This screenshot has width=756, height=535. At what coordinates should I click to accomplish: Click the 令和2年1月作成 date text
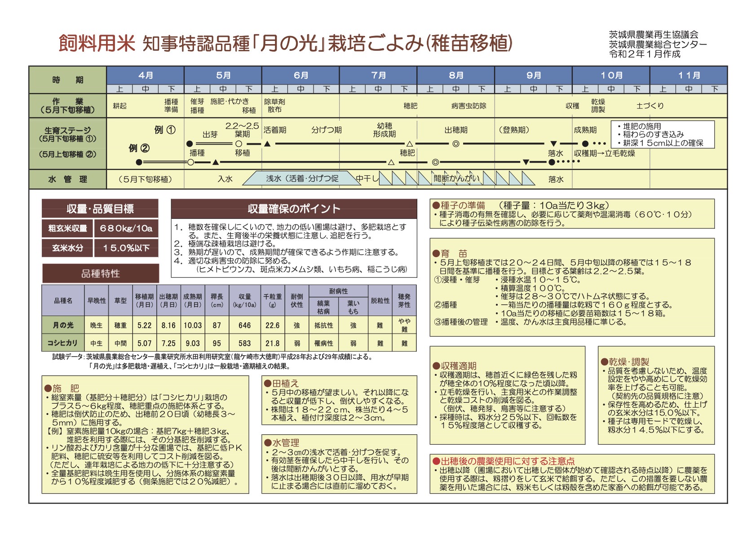[645, 54]
